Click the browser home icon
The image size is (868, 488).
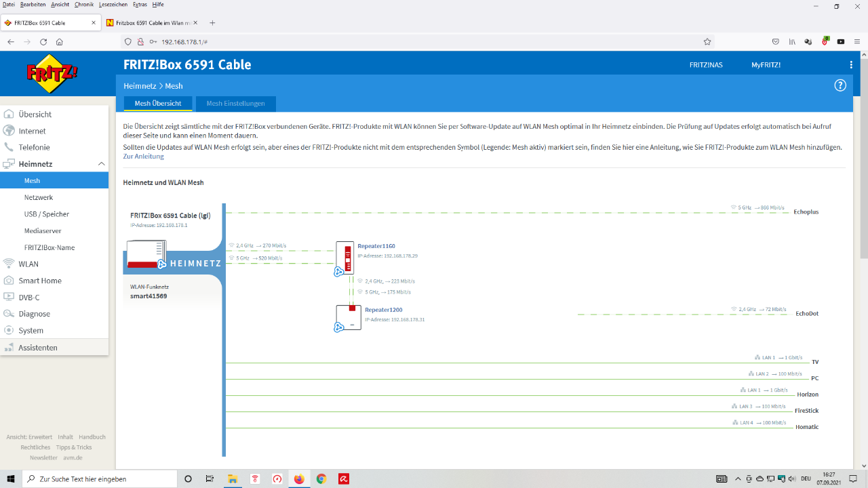tap(60, 41)
